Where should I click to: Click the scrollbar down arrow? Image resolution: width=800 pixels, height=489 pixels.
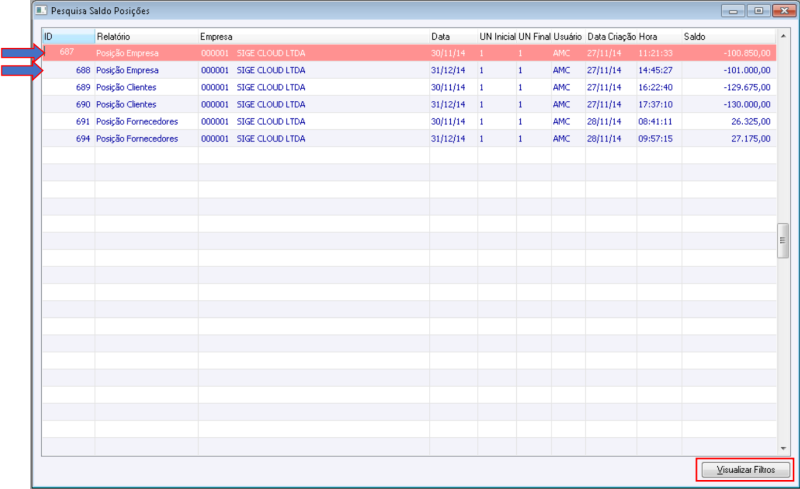point(783,449)
